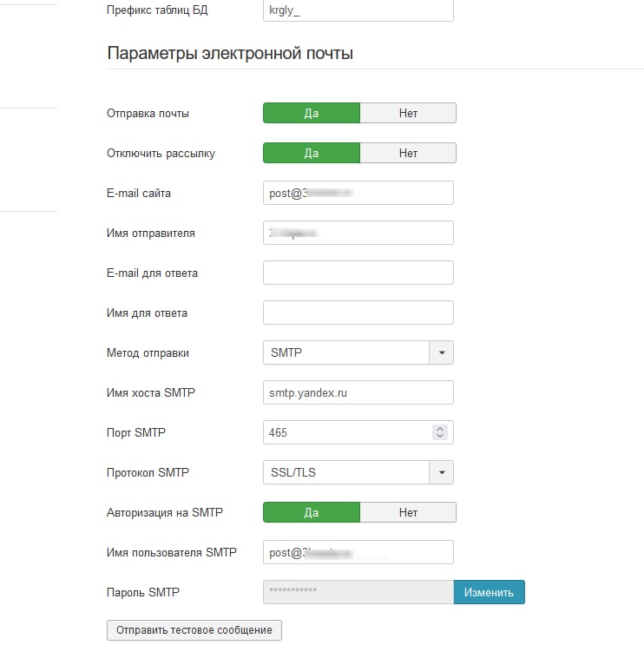This screenshot has width=644, height=665.
Task: Click the empty Имя для ответа field
Action: tap(358, 313)
